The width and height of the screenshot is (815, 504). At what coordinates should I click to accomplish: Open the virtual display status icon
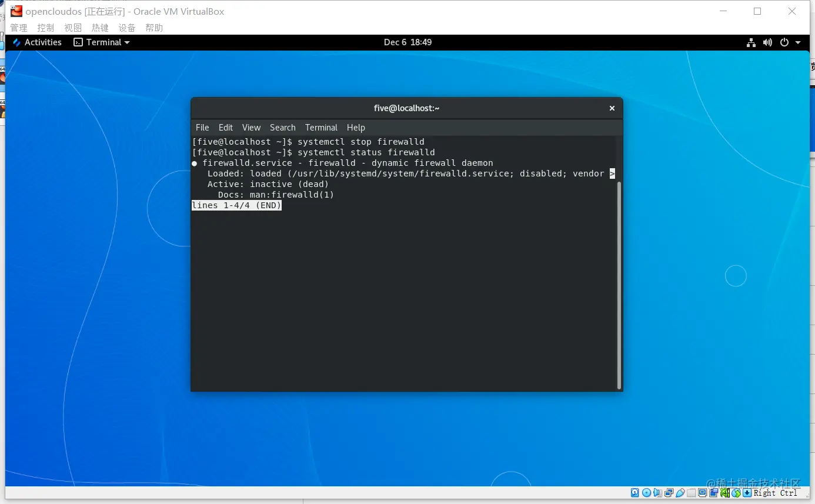[703, 493]
